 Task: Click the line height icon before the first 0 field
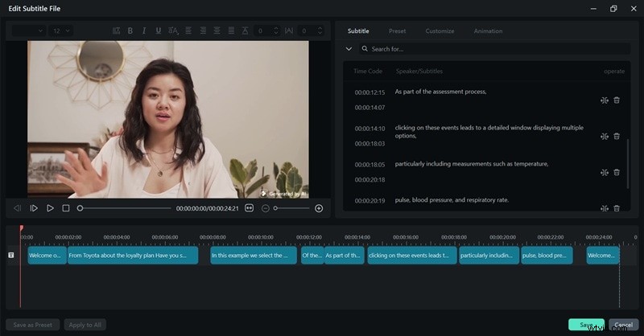click(246, 31)
